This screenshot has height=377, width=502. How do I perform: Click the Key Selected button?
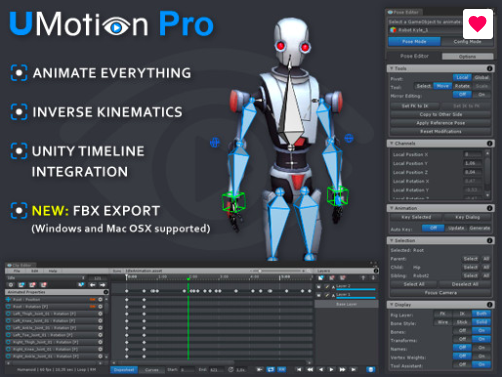(x=416, y=217)
